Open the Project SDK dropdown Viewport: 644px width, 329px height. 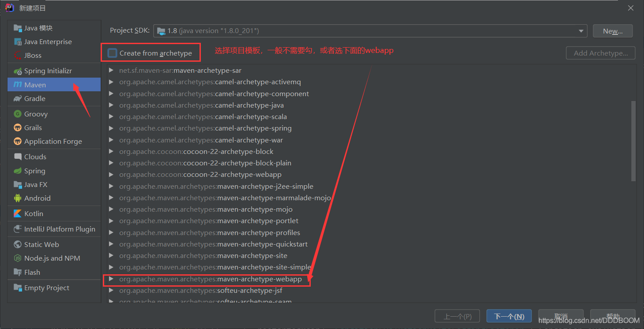pyautogui.click(x=581, y=31)
